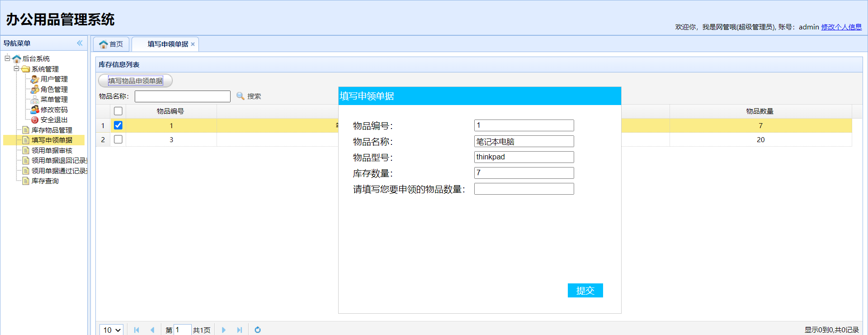
Task: Open 角色管理 in navigation tree
Action: [54, 89]
